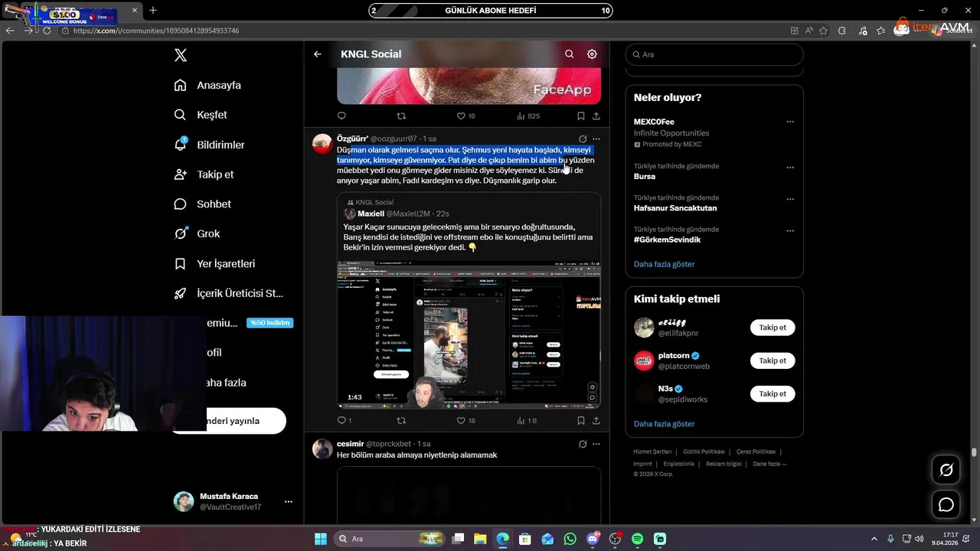Open the Gizlilik Politikası footer link

[704, 452]
